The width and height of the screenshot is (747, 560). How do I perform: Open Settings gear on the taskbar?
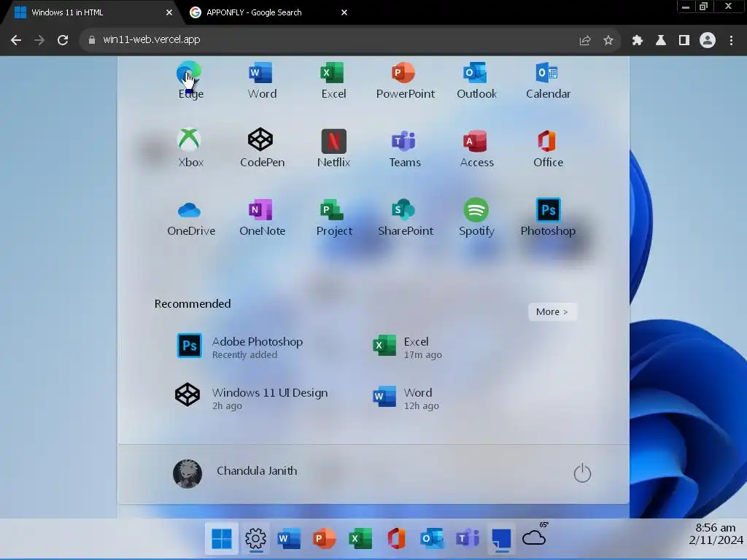(x=256, y=539)
